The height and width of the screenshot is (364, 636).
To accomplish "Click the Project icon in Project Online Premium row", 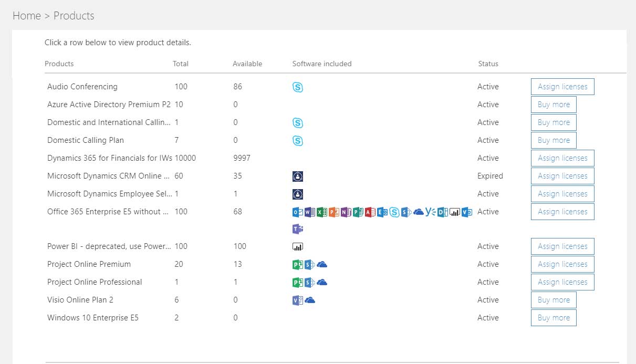I will (297, 264).
